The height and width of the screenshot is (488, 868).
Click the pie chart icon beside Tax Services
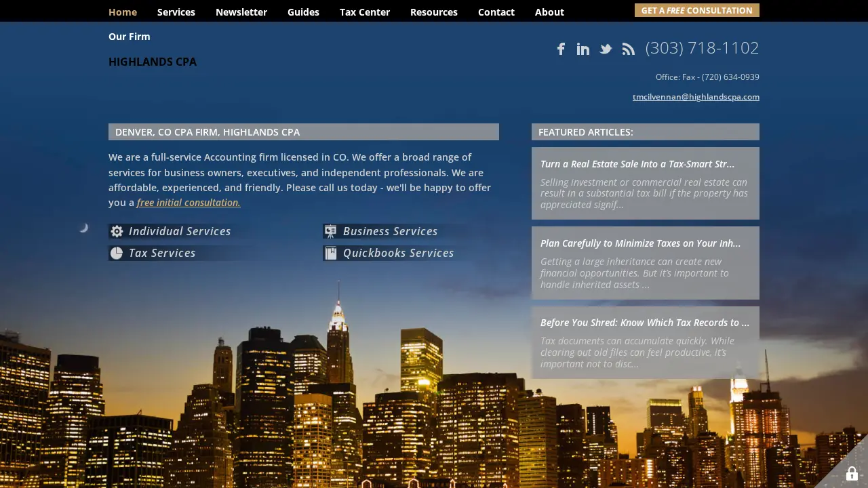click(x=117, y=253)
